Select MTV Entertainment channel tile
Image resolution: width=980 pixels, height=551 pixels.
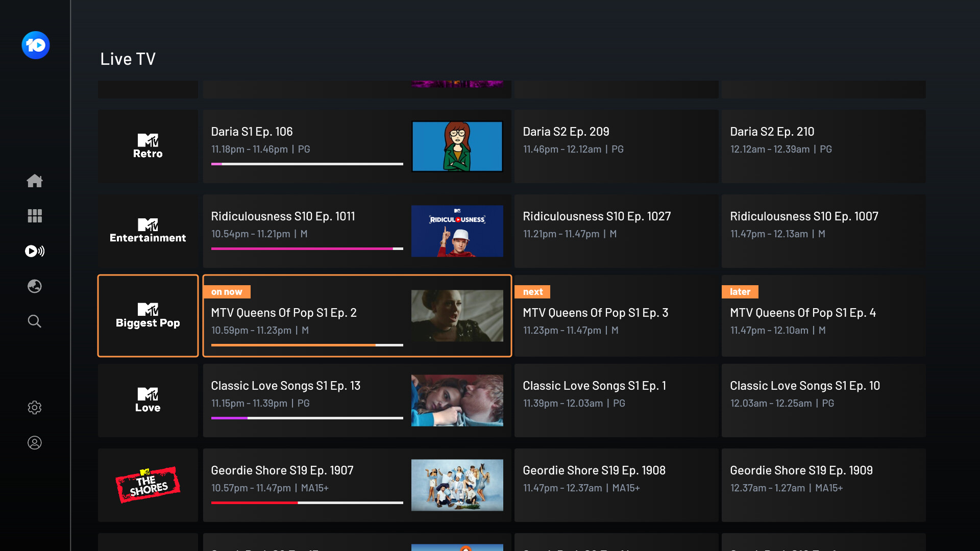tap(148, 231)
